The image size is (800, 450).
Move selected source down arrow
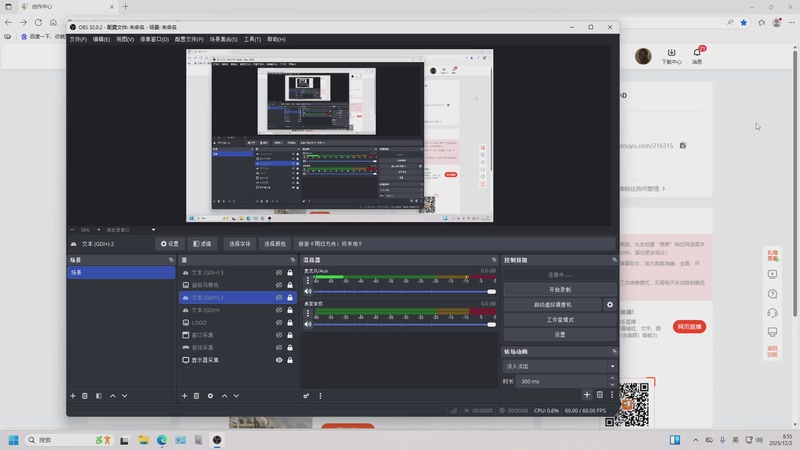[236, 396]
